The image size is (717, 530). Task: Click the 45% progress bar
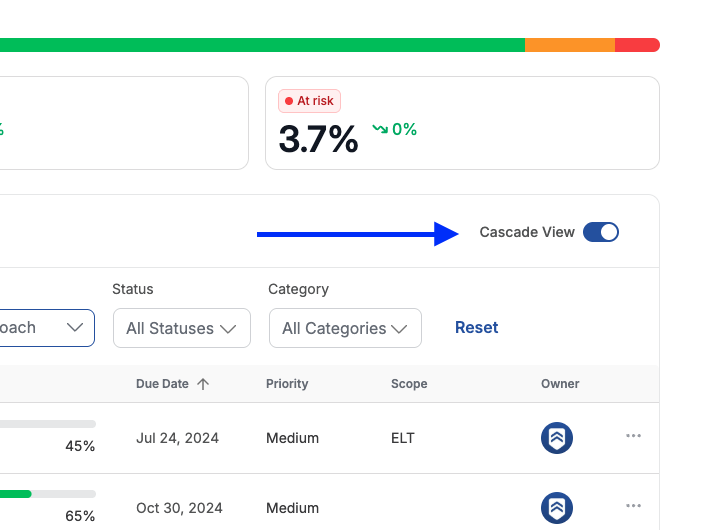48,424
